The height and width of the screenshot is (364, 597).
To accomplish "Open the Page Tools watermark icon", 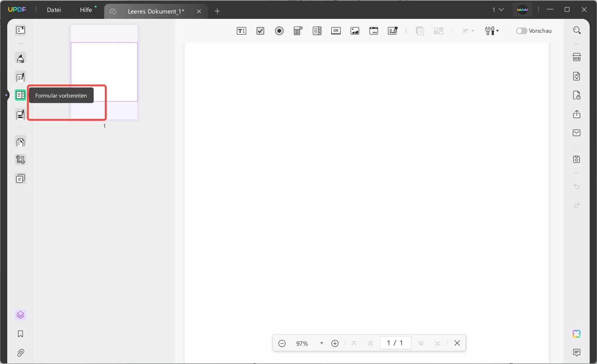I will click(20, 179).
